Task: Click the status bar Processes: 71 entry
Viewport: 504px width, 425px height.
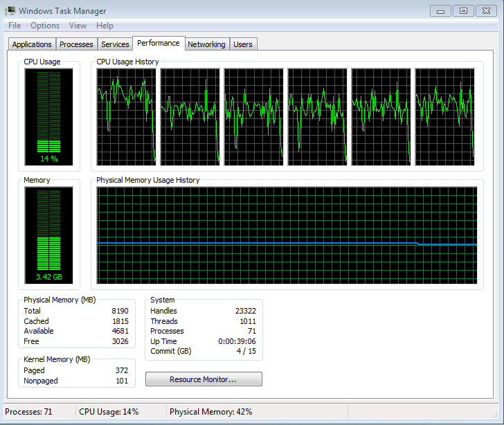Action: [x=28, y=412]
